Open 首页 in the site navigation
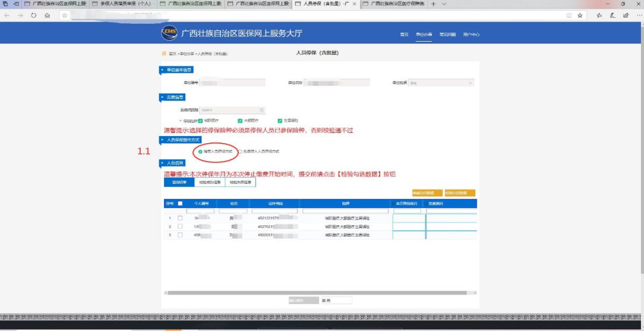Image resolution: width=644 pixels, height=331 pixels. click(404, 35)
